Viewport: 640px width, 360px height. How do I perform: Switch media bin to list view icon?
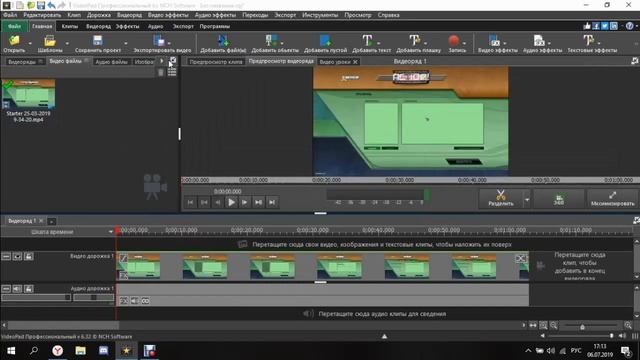172,72
